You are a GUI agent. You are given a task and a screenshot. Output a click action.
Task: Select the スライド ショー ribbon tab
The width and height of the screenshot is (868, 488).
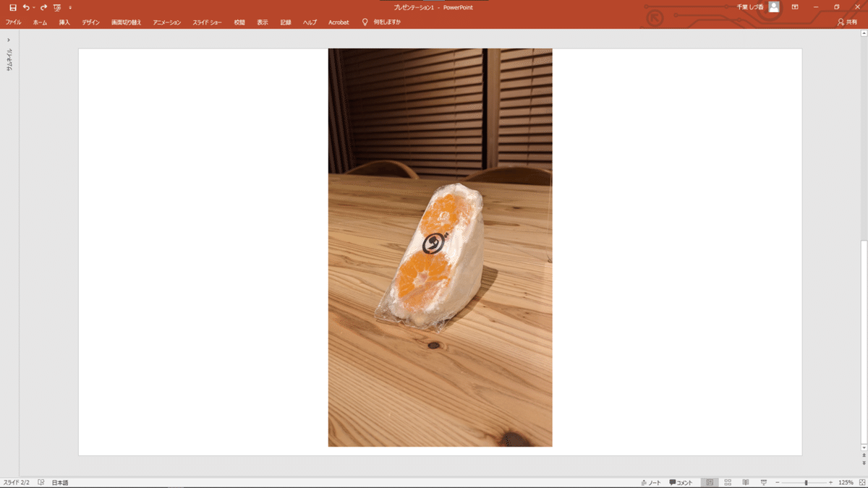(x=208, y=22)
